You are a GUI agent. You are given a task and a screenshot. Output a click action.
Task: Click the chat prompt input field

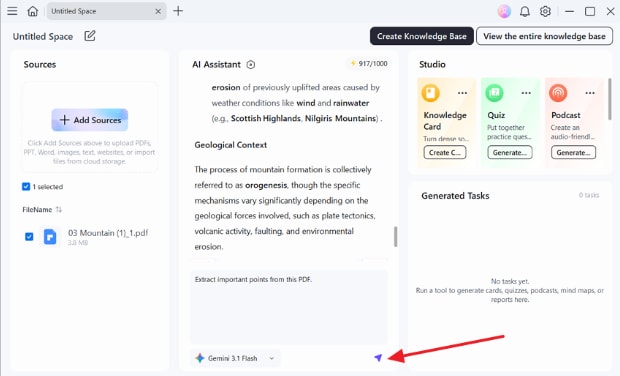point(289,307)
